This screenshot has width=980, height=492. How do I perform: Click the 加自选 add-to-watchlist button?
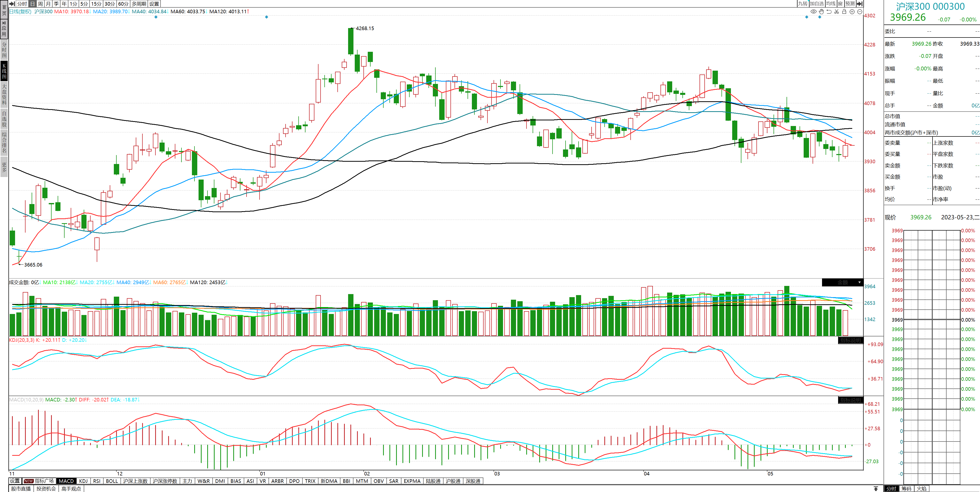[816, 3]
